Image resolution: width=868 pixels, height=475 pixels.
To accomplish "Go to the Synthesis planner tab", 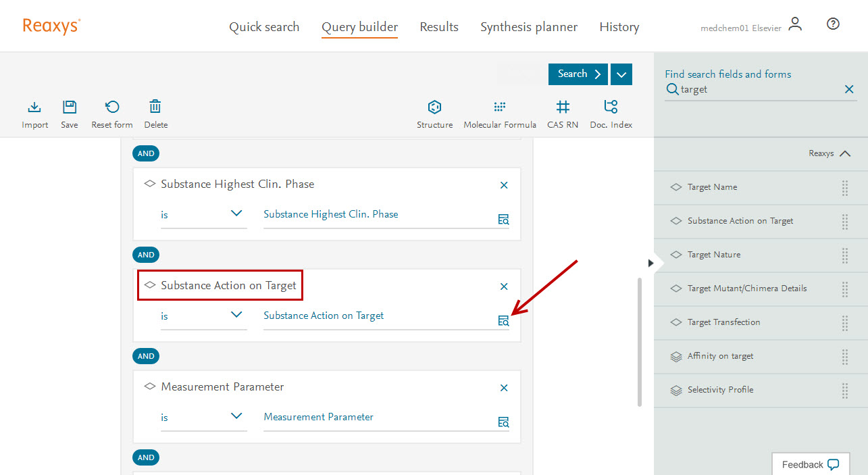I will [x=528, y=27].
